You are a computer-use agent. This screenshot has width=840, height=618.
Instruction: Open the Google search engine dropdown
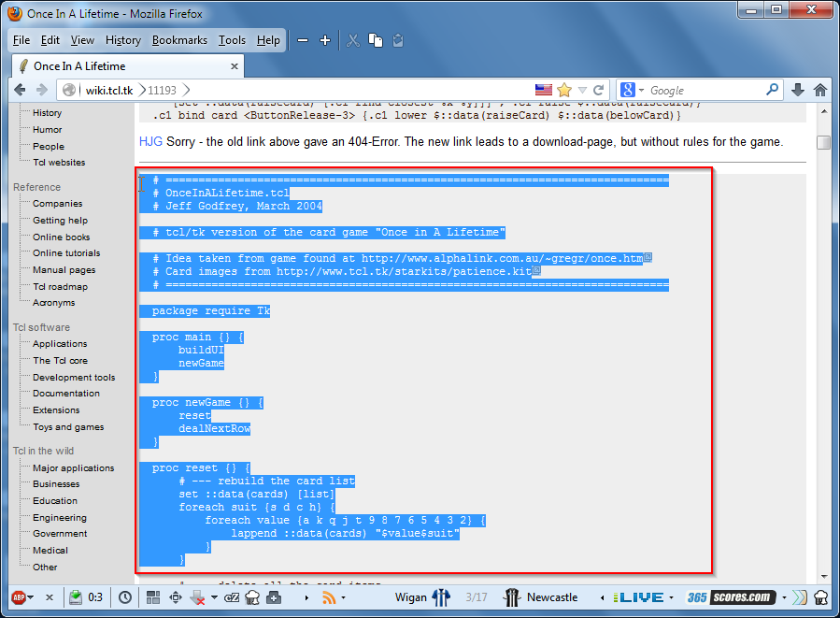tap(641, 90)
